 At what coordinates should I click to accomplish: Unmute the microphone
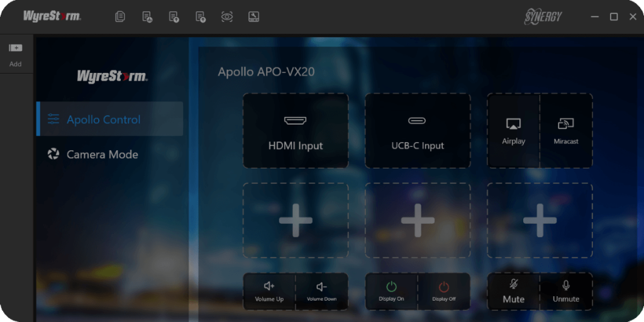tap(566, 291)
